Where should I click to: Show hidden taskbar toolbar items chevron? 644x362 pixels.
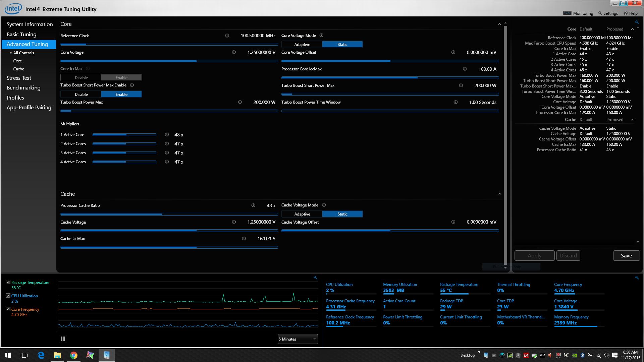tap(479, 352)
